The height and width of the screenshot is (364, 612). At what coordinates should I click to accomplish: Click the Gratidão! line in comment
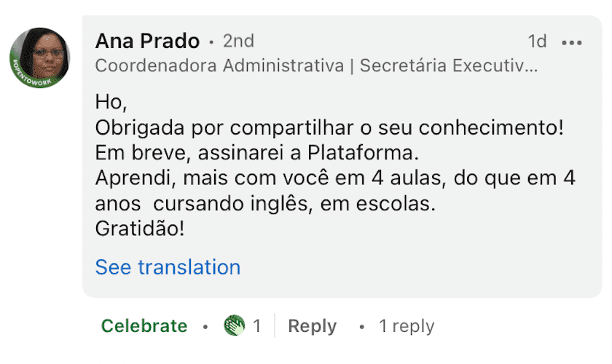tap(140, 229)
